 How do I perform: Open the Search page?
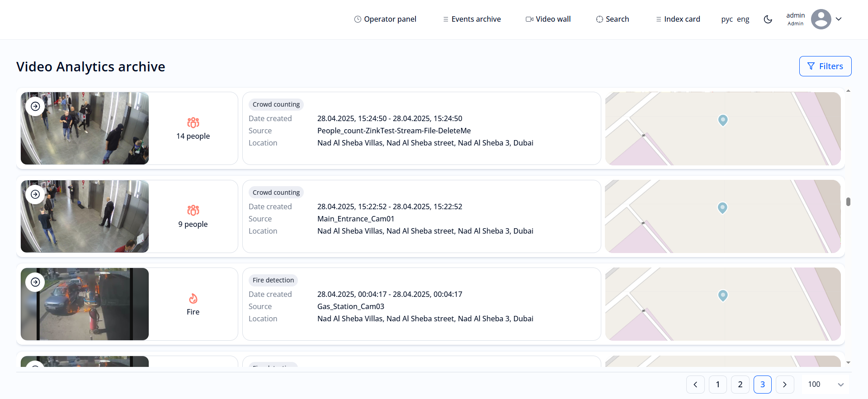[613, 19]
